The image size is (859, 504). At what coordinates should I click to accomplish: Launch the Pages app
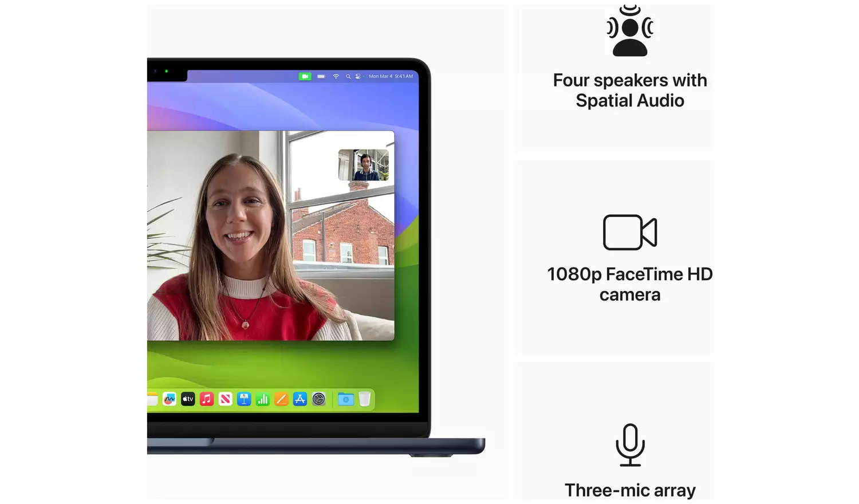point(281,399)
